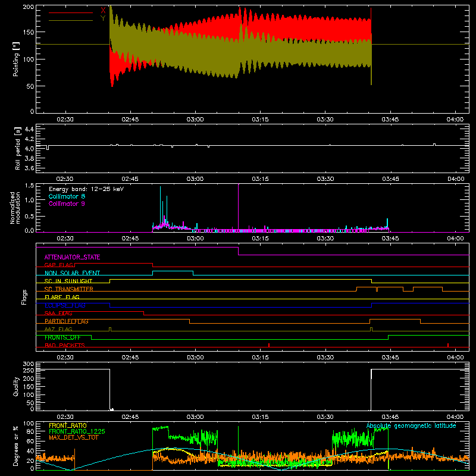Click the tall magenta modulation spike
The image size is (476, 476).
[239, 206]
